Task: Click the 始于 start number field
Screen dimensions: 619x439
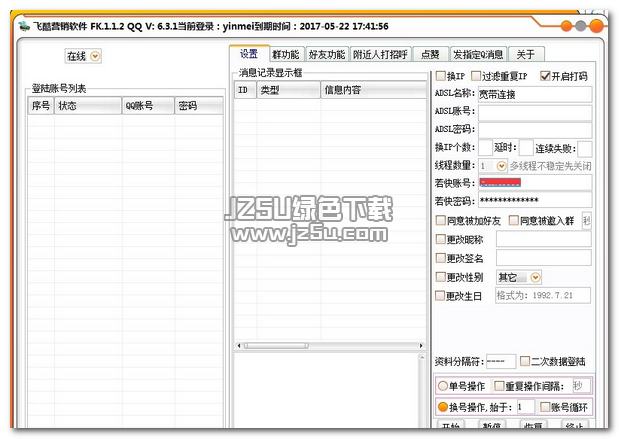Action: (525, 407)
